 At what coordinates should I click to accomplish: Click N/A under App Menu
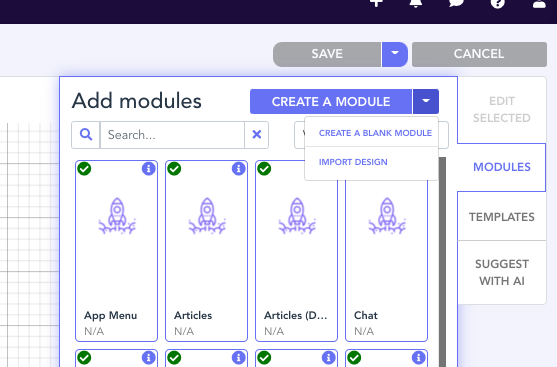pyautogui.click(x=94, y=331)
